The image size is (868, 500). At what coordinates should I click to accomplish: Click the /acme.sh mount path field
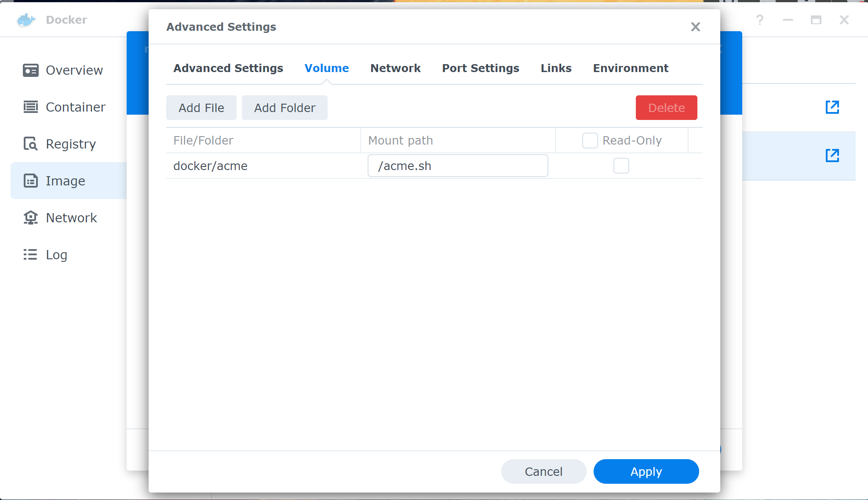tap(457, 166)
